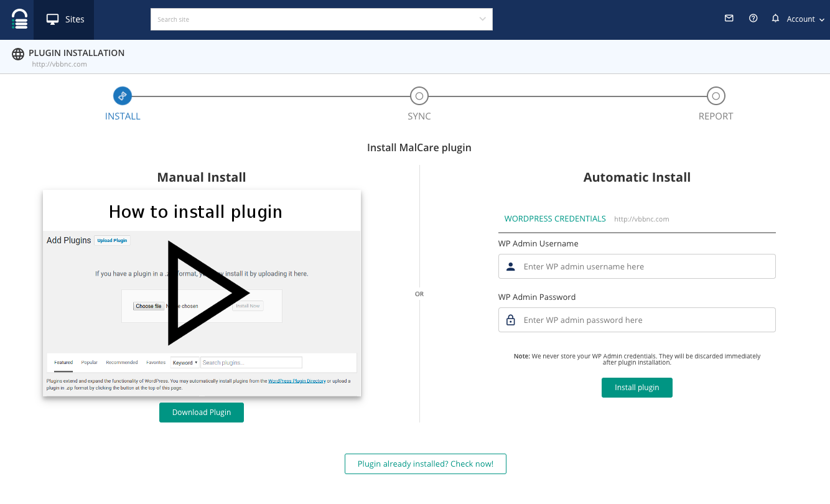Click the Automatic Install heading
The height and width of the screenshot is (504, 830).
637,177
